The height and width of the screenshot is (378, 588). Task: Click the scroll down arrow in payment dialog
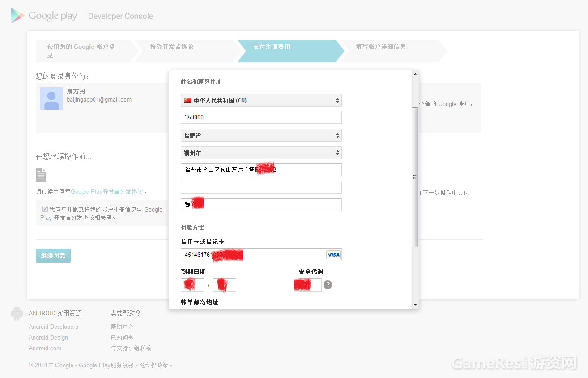[x=415, y=305]
